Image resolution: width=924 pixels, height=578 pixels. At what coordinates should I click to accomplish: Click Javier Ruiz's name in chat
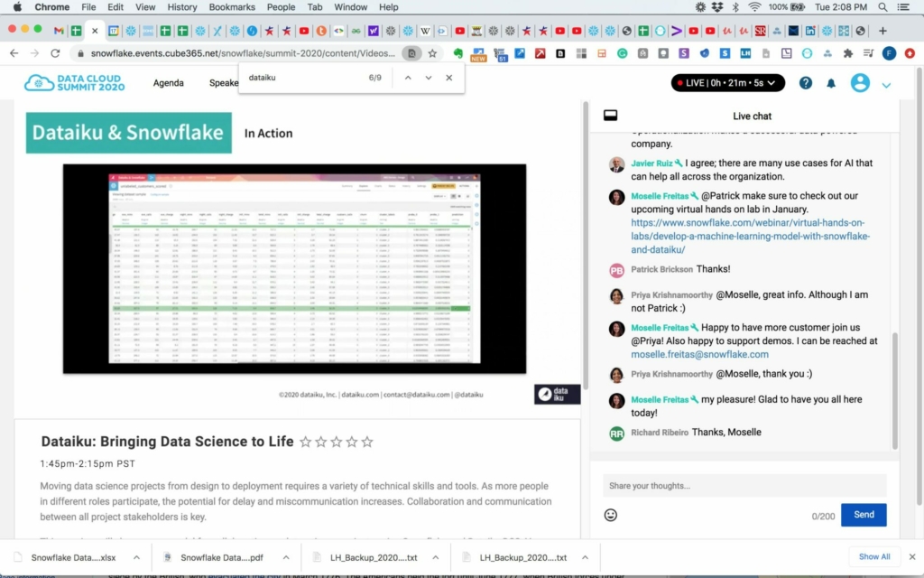point(651,163)
